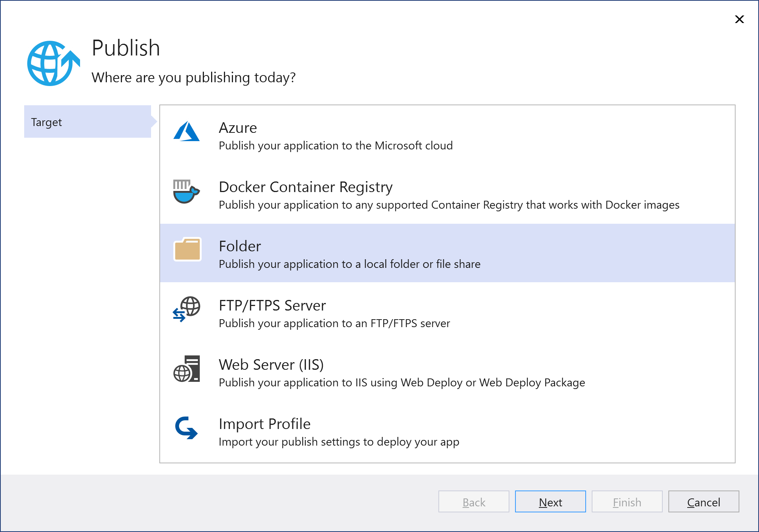
Task: Select FTP/FTPS Server title
Action: click(x=272, y=306)
